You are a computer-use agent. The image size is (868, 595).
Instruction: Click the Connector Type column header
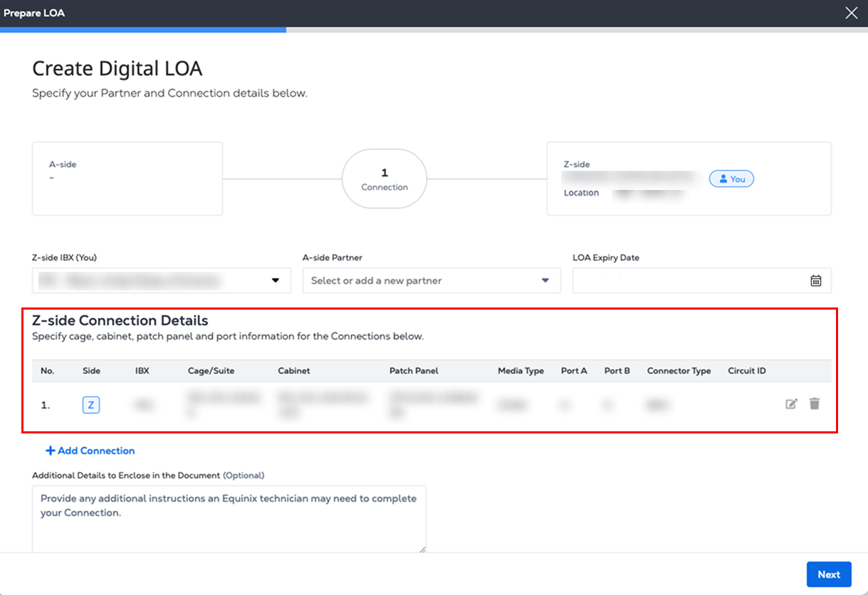tap(679, 371)
